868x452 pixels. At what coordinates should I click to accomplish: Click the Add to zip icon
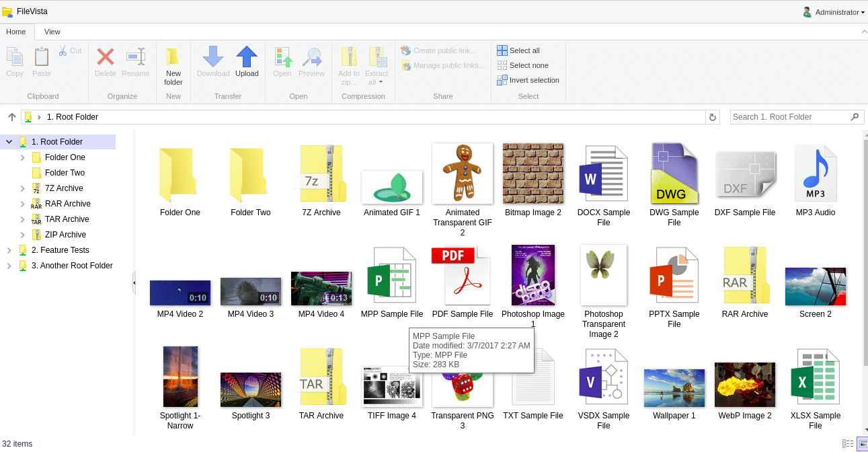(x=349, y=57)
